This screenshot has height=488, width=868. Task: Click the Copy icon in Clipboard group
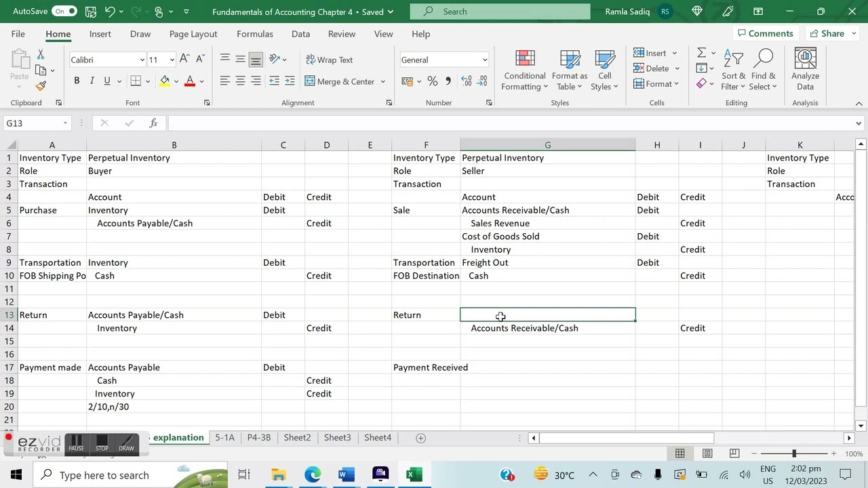(x=41, y=70)
